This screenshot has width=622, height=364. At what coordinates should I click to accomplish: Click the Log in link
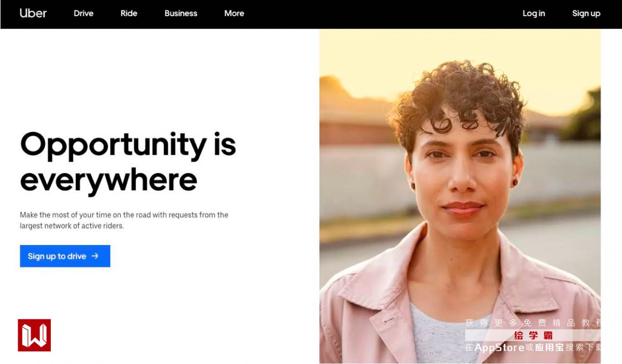pyautogui.click(x=534, y=13)
